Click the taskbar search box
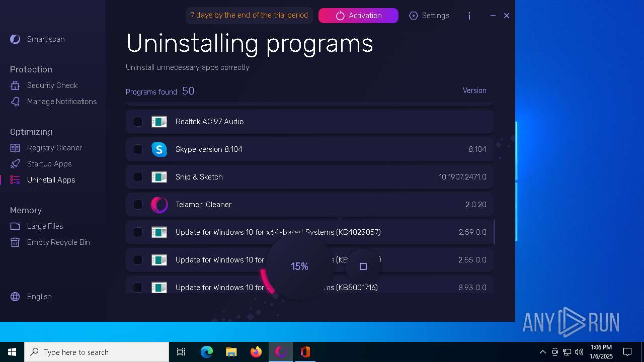This screenshot has height=362, width=644. [97, 352]
